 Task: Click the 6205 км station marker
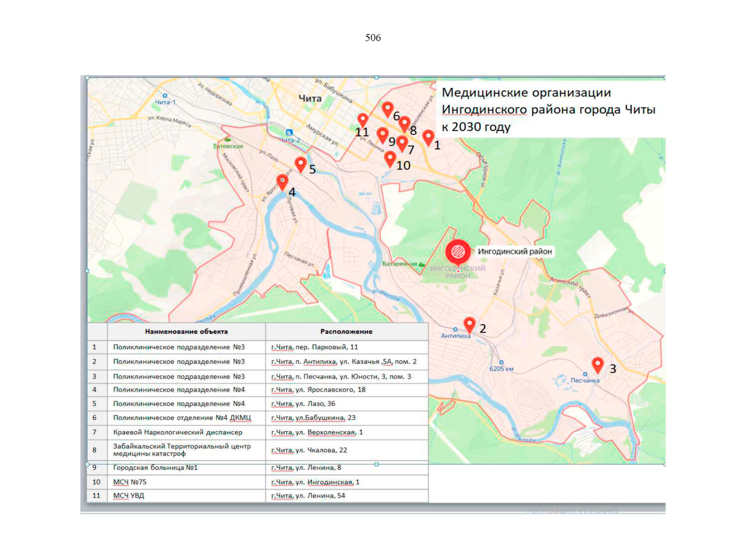click(x=501, y=362)
